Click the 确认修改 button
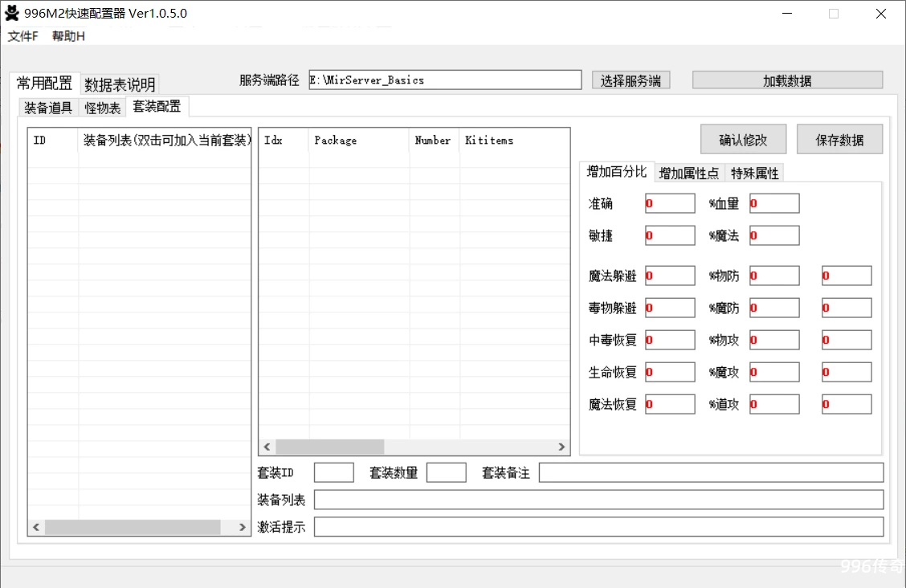Image resolution: width=906 pixels, height=588 pixels. point(743,140)
